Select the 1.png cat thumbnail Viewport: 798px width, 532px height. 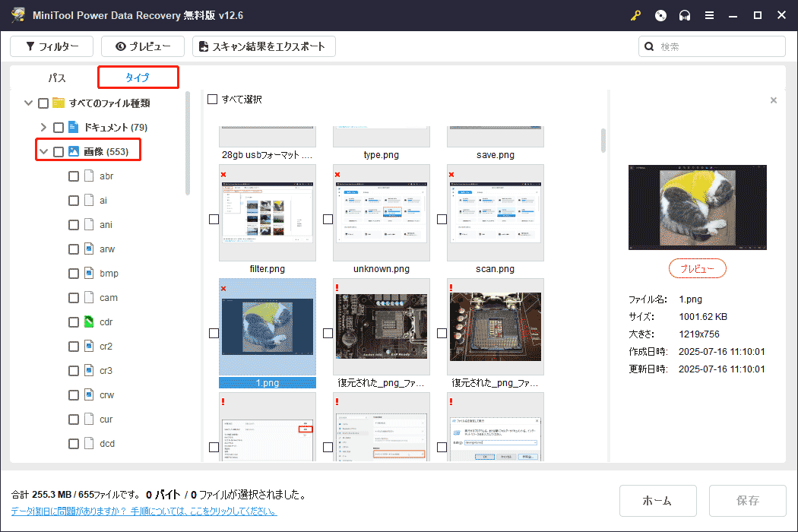tap(268, 326)
